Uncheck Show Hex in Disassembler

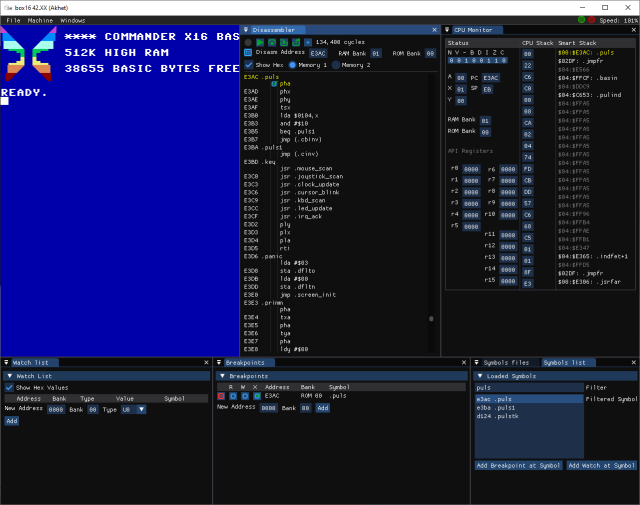(x=249, y=65)
